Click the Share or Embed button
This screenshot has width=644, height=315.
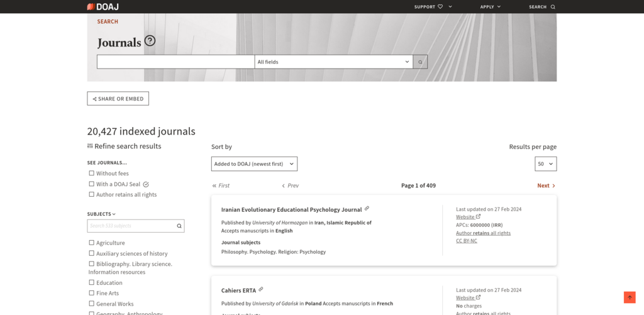[x=118, y=99]
